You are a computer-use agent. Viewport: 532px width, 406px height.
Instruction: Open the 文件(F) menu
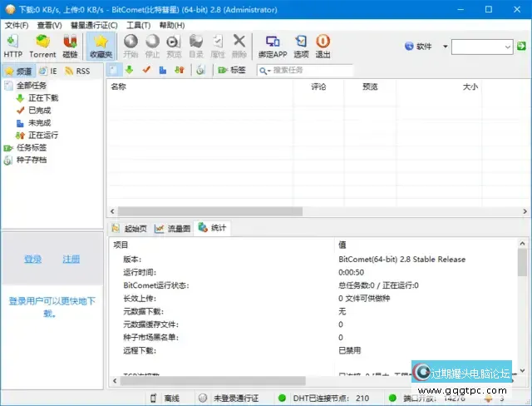click(x=17, y=26)
